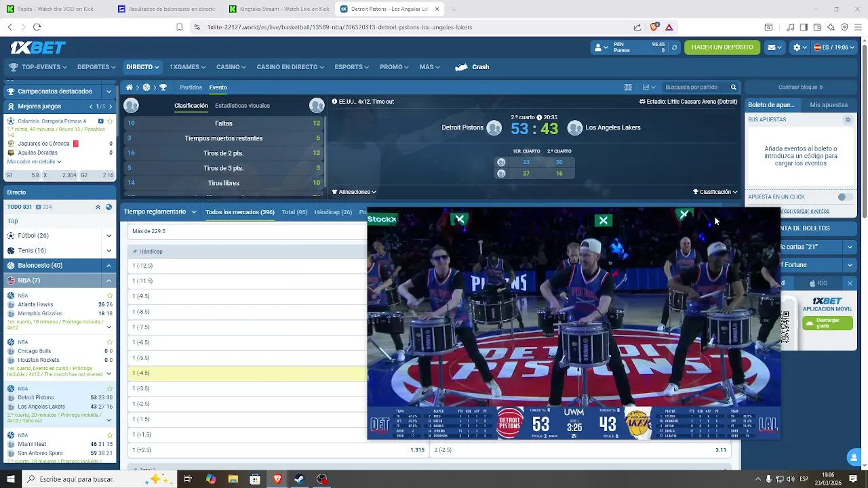868x488 pixels.
Task: Collapse the Baloncesto (40) list
Action: [108, 266]
